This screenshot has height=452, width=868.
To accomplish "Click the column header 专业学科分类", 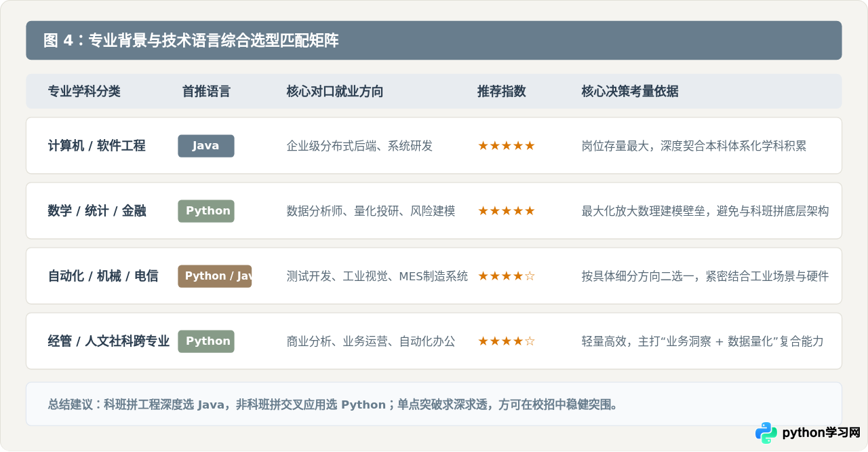I will pos(84,92).
